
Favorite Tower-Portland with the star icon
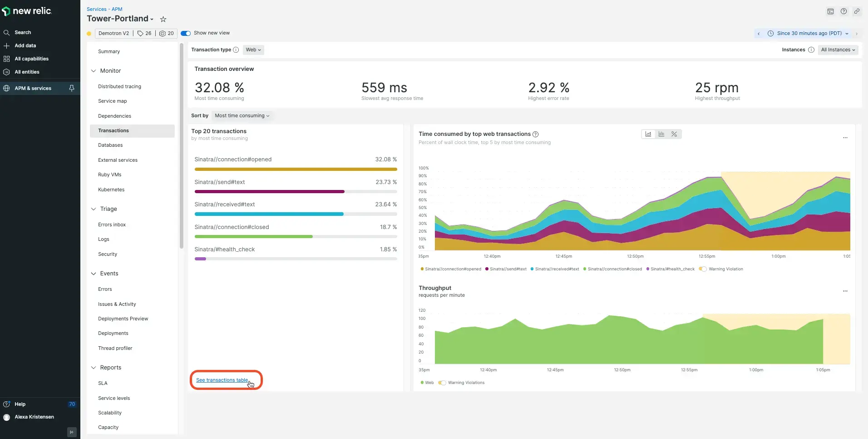tap(163, 19)
